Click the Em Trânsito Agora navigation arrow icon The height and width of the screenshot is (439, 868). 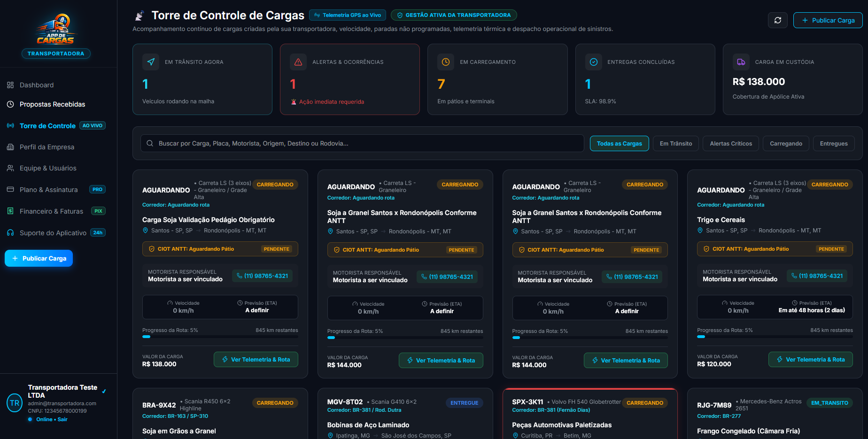151,62
